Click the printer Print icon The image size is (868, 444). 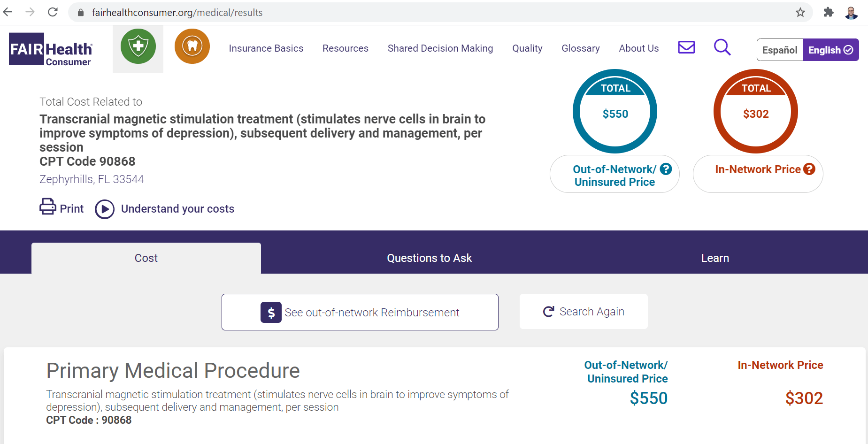[48, 207]
